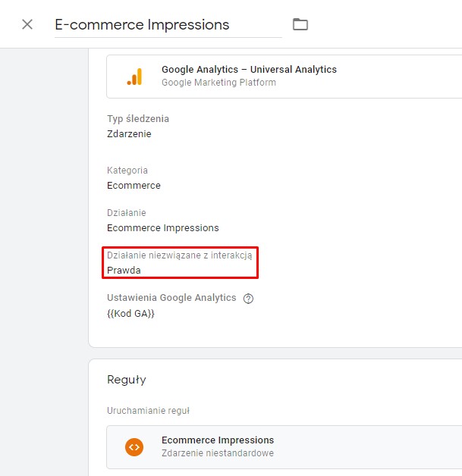The width and height of the screenshot is (462, 476).
Task: Click the Kategoria label
Action: 127,171
